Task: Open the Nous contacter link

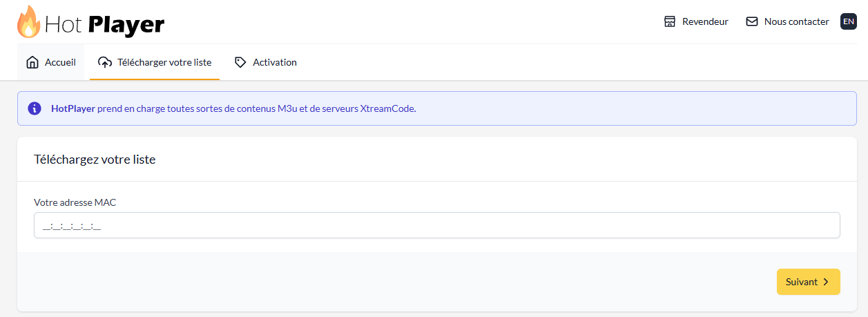Action: tap(788, 21)
